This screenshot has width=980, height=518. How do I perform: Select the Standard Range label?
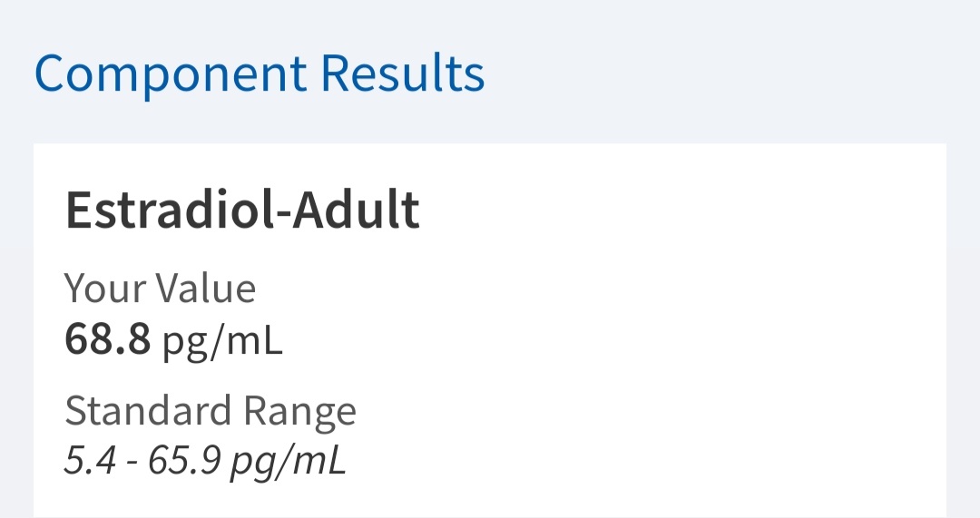(x=211, y=411)
